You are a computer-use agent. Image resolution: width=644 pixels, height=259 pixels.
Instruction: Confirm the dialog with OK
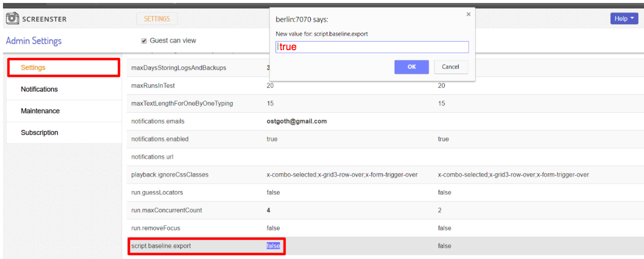411,67
